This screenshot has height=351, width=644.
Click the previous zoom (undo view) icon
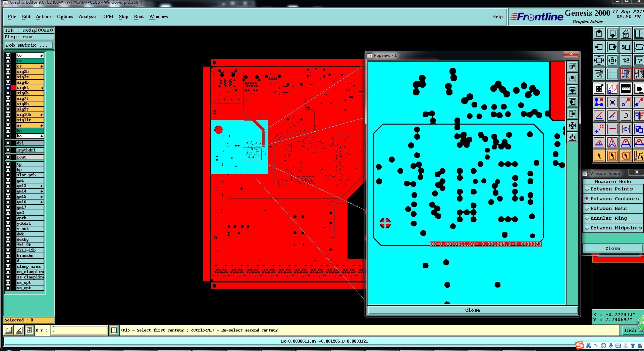626,47
